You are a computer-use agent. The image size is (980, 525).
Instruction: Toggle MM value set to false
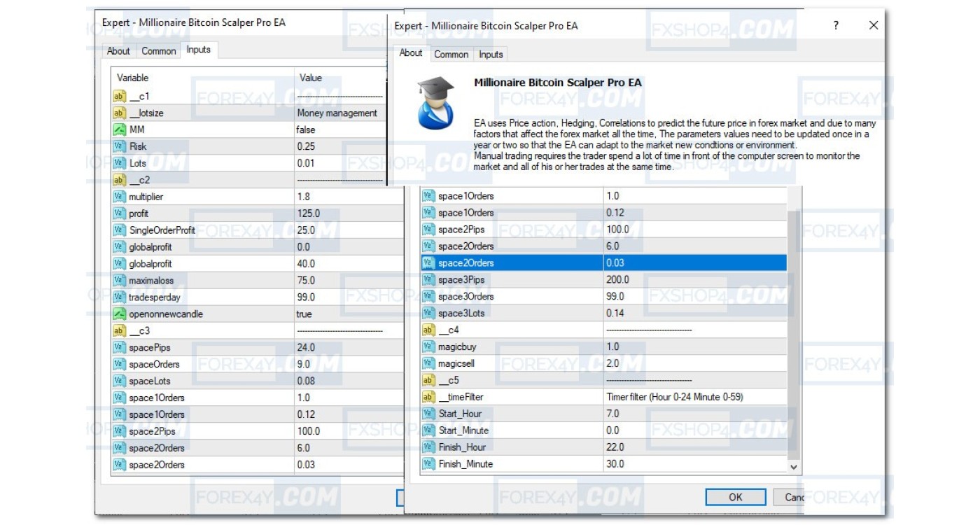(306, 129)
